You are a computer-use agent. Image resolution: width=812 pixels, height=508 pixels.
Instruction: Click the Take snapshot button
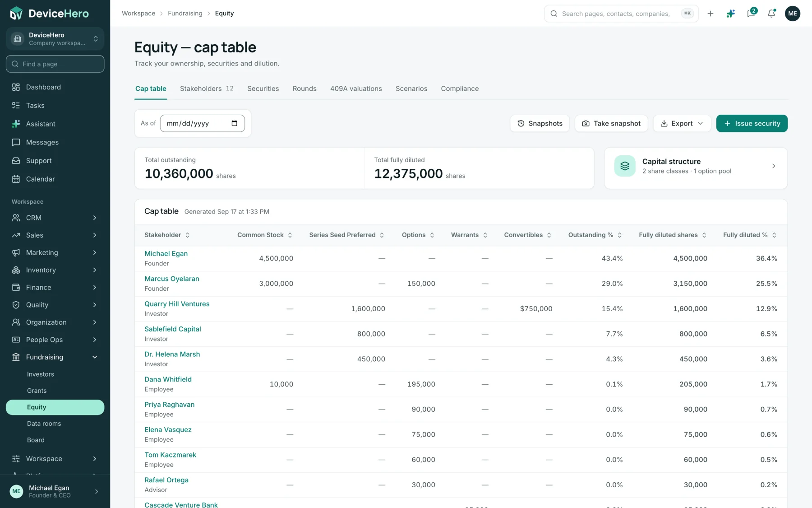(611, 123)
